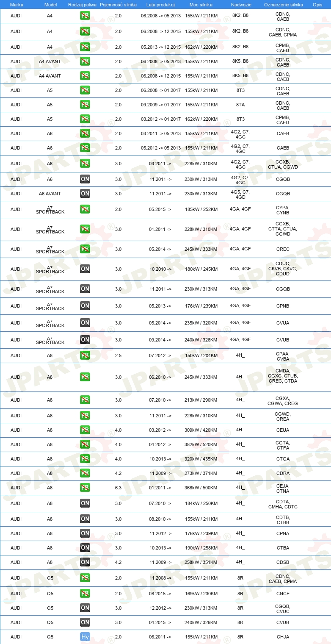
Task: Click petrol icon in A8 213kW / 290KM row
Action: point(85,400)
